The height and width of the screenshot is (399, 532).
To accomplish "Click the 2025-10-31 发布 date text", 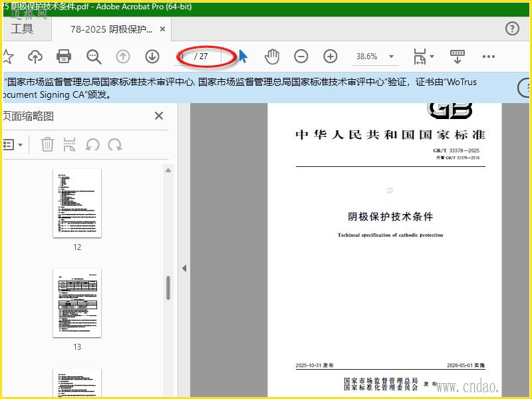I will point(315,365).
